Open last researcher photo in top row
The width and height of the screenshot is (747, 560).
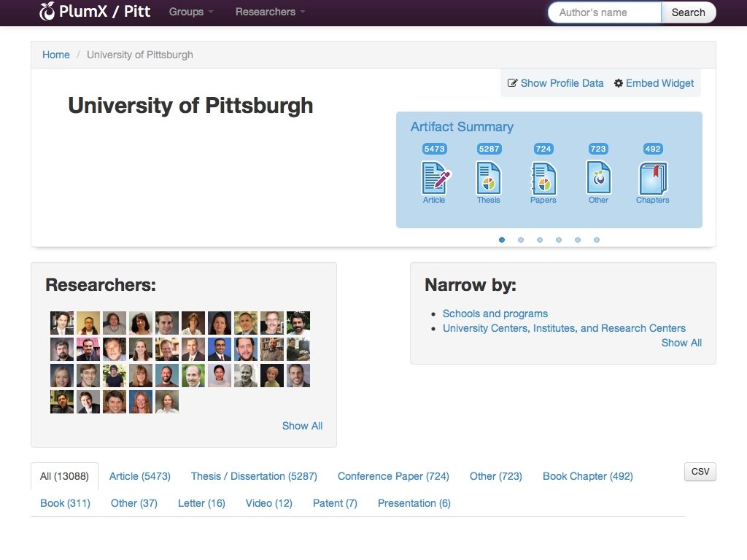tap(298, 323)
